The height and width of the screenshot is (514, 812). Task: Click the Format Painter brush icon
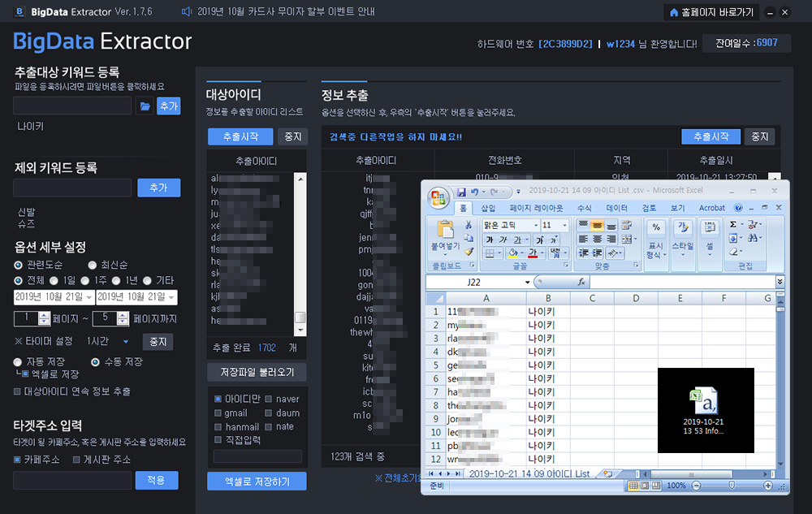(x=467, y=253)
